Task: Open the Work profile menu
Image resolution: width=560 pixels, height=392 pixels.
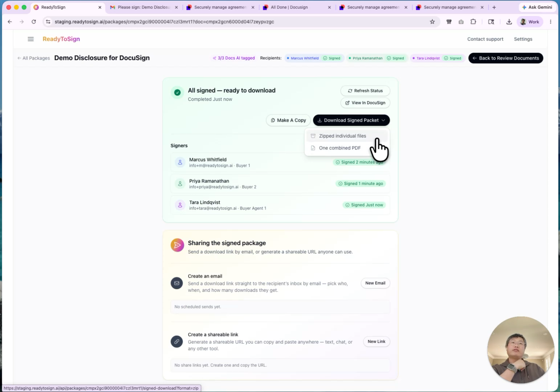Action: pyautogui.click(x=530, y=22)
